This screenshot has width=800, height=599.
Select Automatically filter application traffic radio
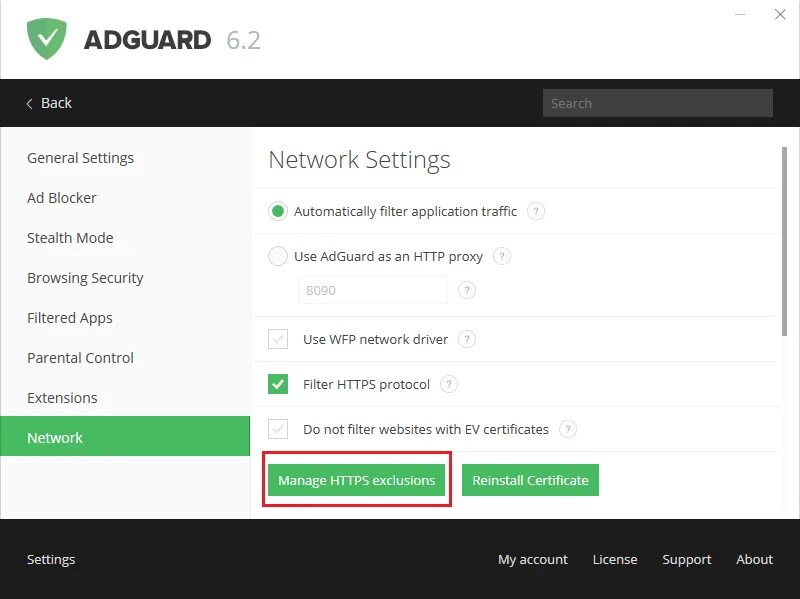coord(278,211)
